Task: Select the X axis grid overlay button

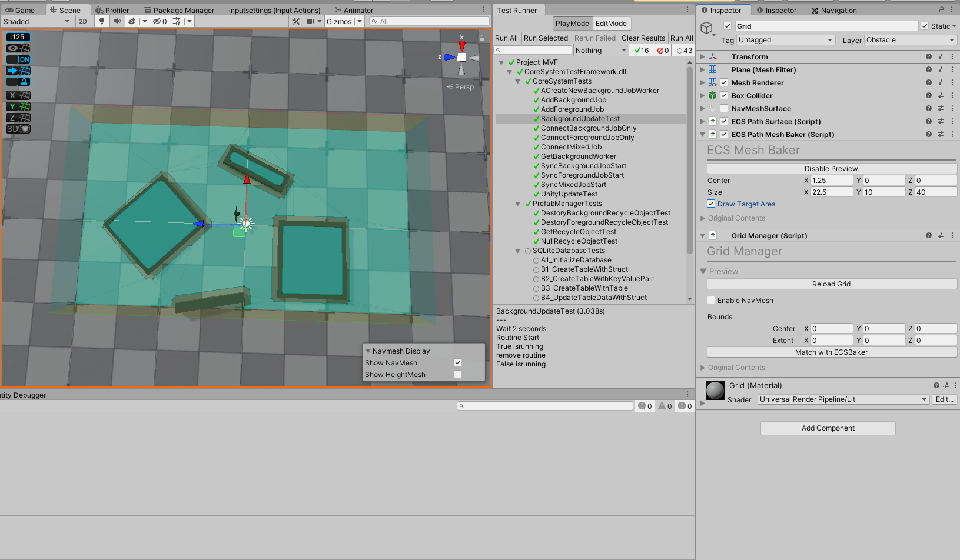Action: tap(18, 95)
